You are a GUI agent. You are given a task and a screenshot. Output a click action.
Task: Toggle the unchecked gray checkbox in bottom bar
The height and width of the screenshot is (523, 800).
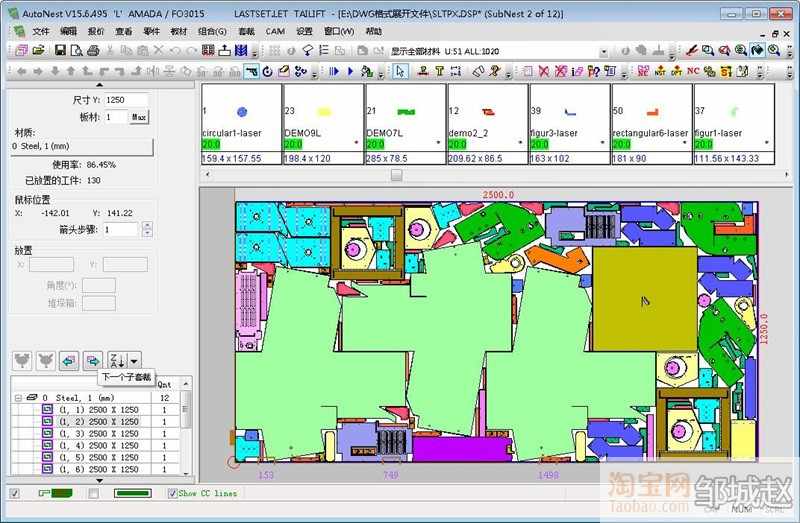point(93,493)
